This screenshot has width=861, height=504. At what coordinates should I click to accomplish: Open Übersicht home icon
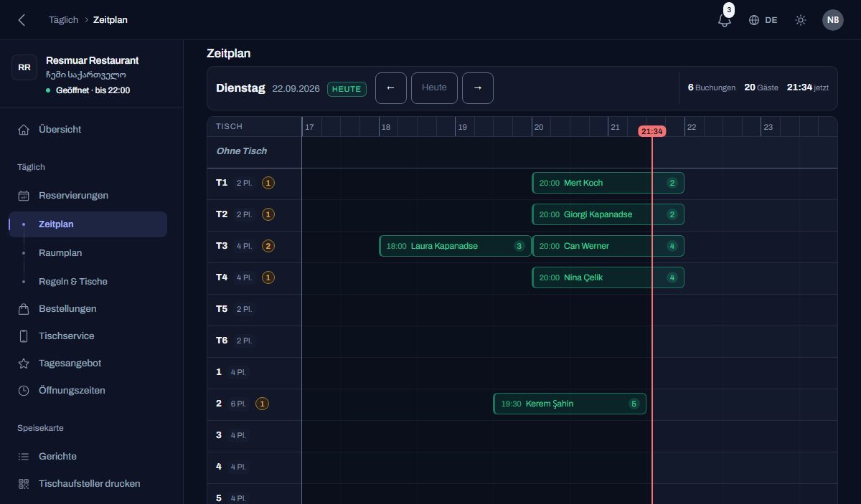24,130
